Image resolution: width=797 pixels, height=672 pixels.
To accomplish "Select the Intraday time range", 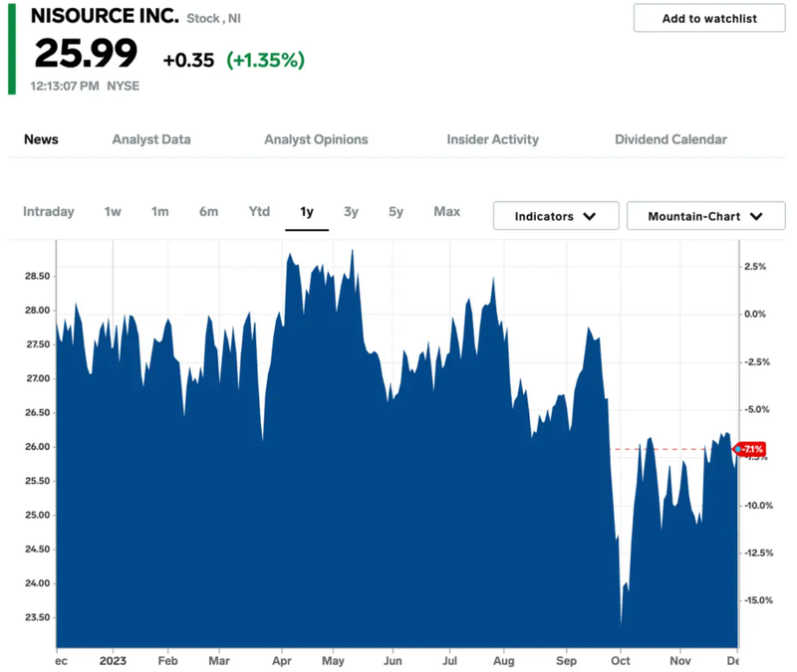I will click(x=49, y=211).
